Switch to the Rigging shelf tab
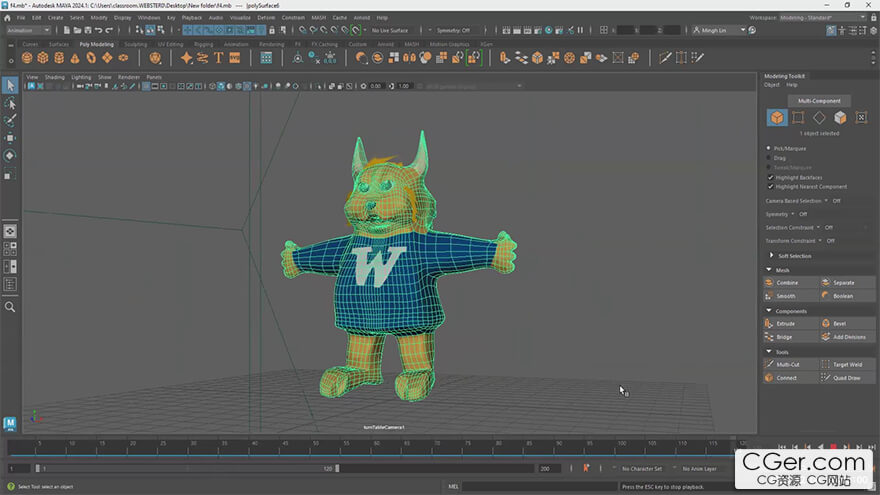This screenshot has height=495, width=880. [x=203, y=44]
